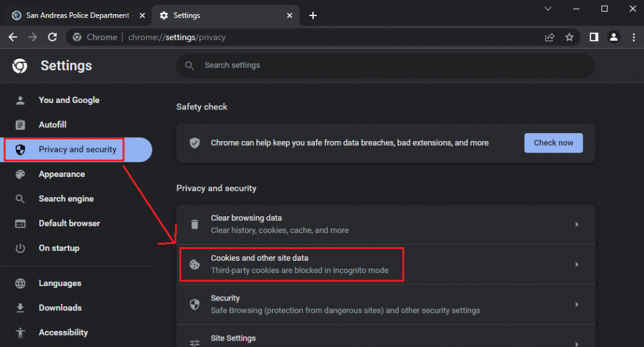Minimize the Chrome window
Viewport: 644px width, 347px height.
576,8
